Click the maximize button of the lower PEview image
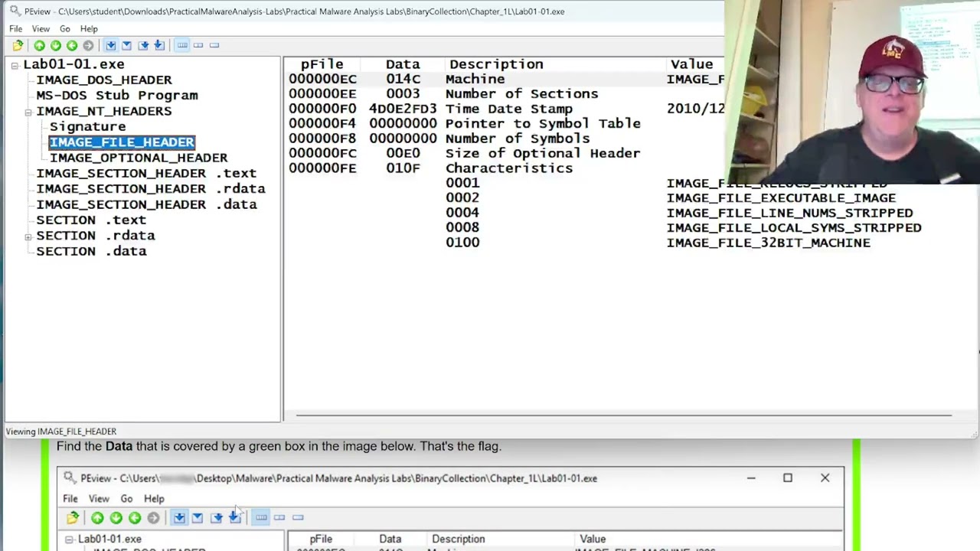Screen dimensions: 980x551 click(x=787, y=478)
